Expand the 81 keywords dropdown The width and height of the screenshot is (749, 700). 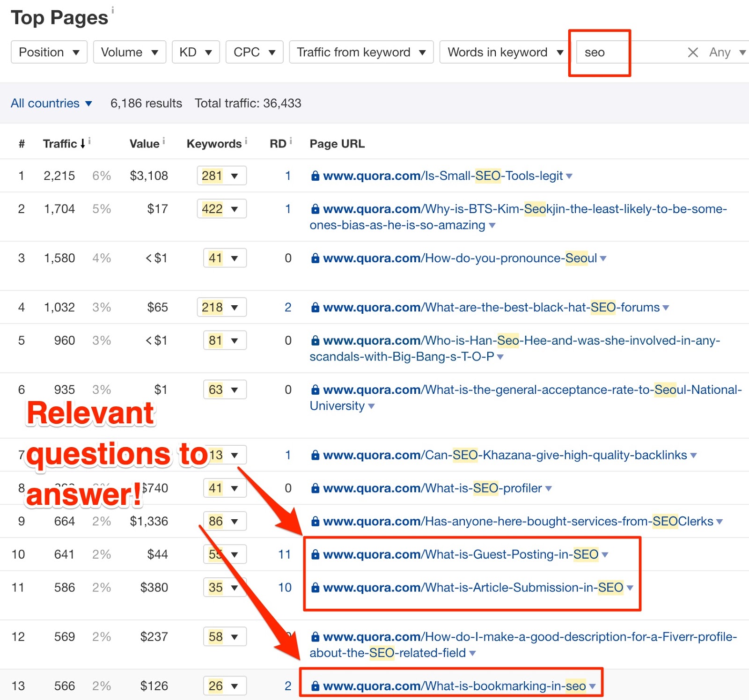pyautogui.click(x=225, y=340)
